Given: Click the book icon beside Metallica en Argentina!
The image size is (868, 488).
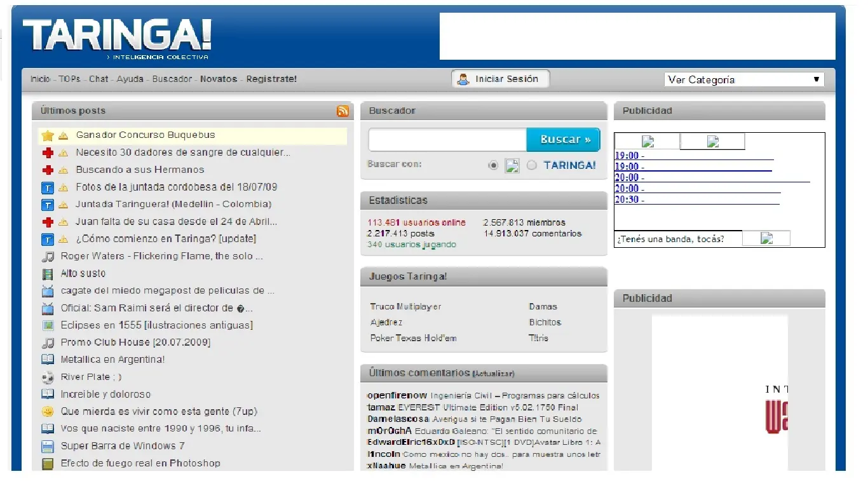Looking at the screenshot, I should [48, 360].
